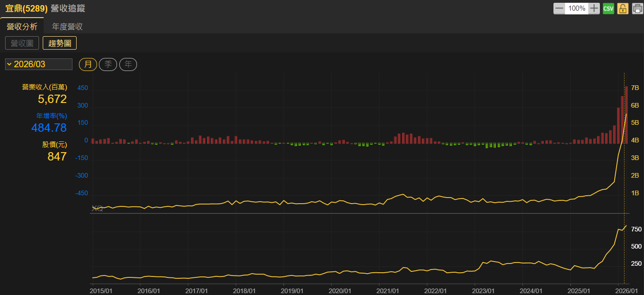Image resolution: width=644 pixels, height=295 pixels.
Task: Click the 100% zoom level field
Action: (x=577, y=8)
